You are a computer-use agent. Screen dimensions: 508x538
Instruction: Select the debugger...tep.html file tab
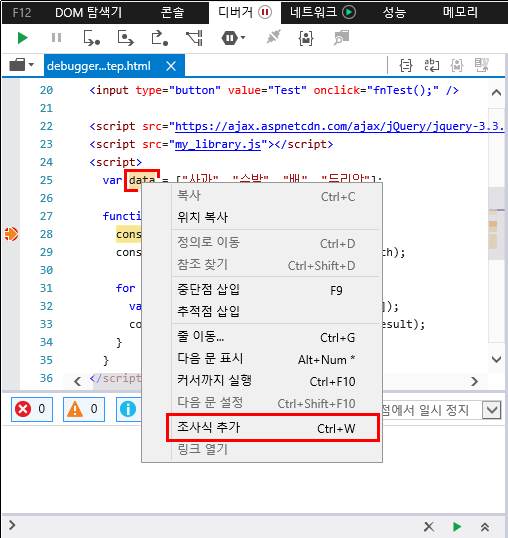(114, 65)
